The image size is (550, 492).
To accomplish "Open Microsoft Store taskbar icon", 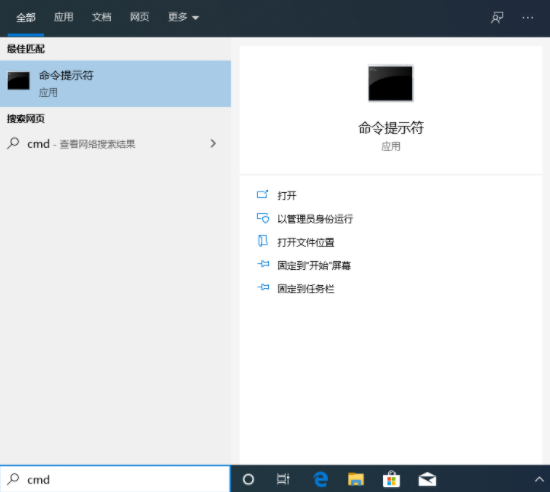I will (x=391, y=479).
